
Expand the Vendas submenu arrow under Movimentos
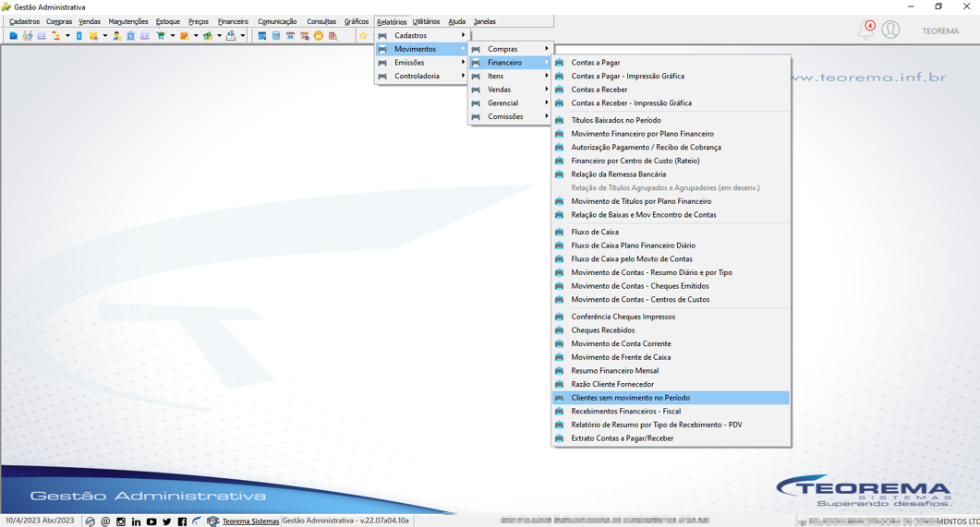(546, 90)
